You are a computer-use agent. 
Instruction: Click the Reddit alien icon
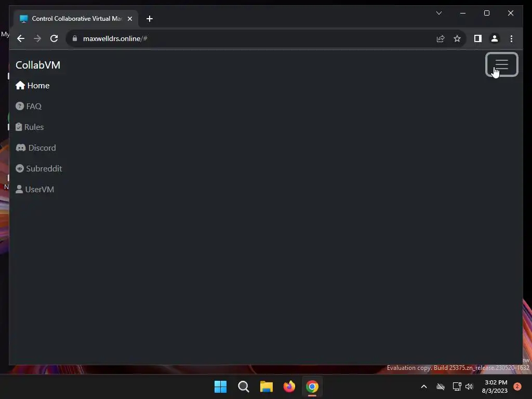[x=20, y=168]
